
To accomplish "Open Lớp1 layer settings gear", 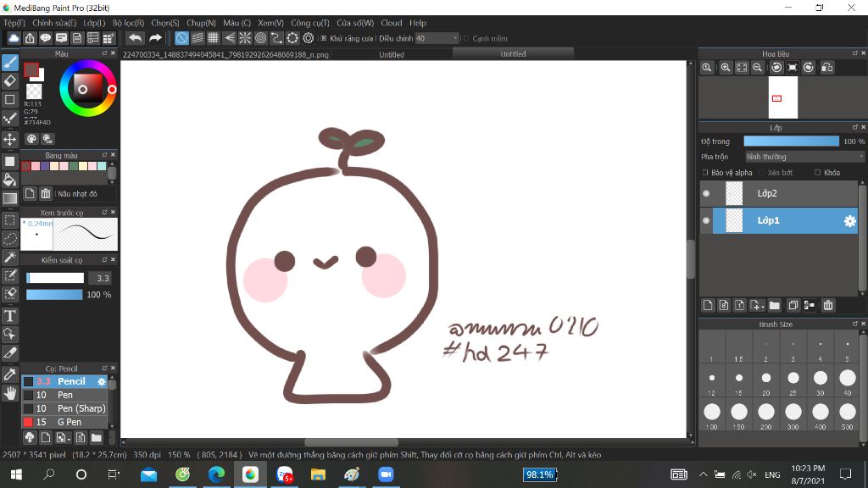I will click(x=849, y=221).
